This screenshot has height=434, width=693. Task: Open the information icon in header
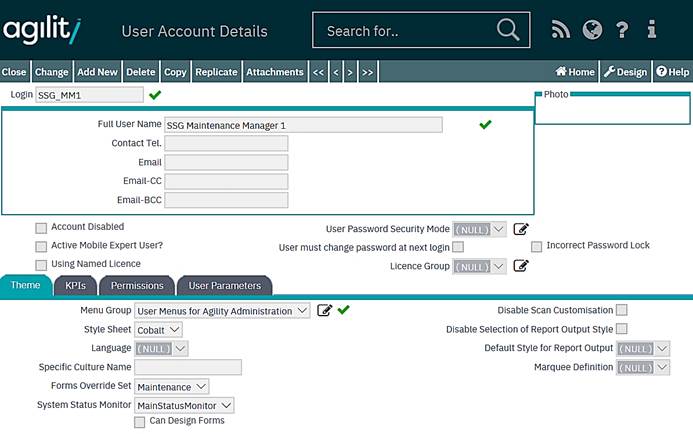652,30
